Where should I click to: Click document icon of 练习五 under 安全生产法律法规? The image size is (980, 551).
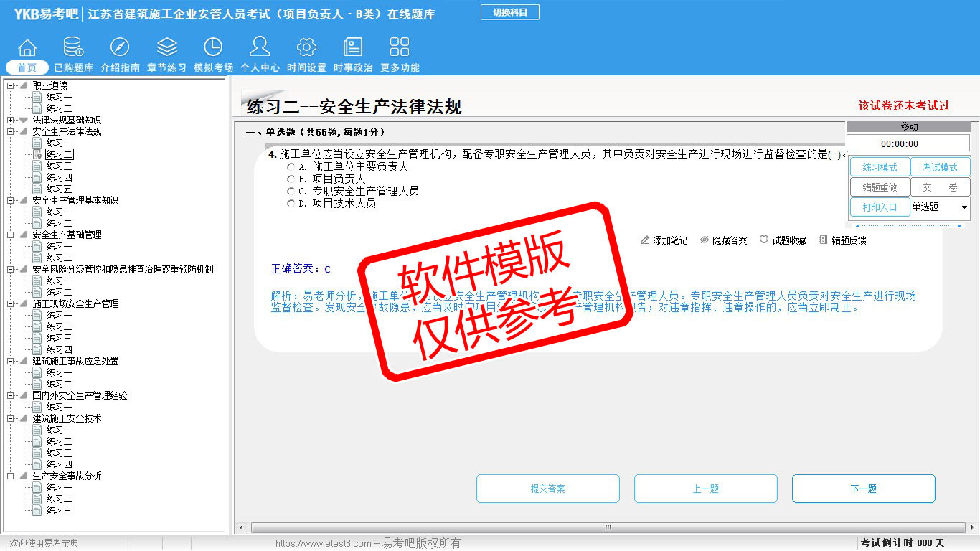pyautogui.click(x=37, y=189)
